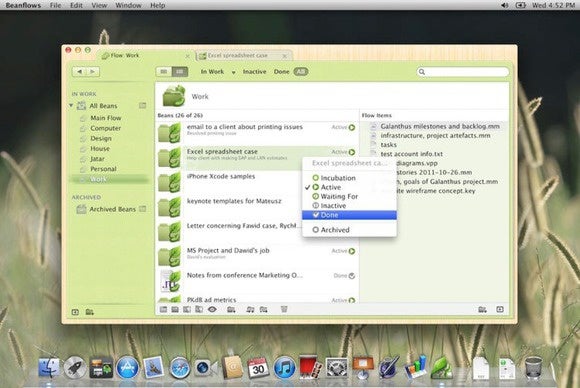Screen dimensions: 580x388
Task: Go back with the left arrow button
Action: click(80, 71)
